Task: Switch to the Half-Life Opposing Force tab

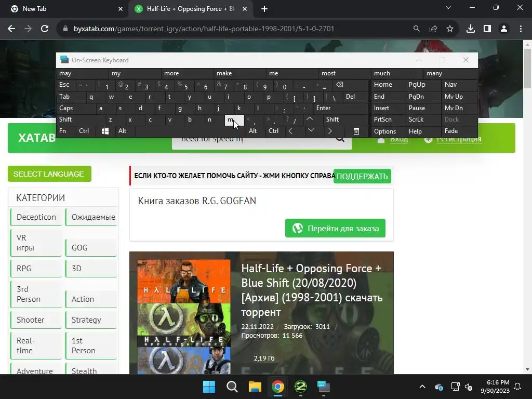Action: click(190, 9)
